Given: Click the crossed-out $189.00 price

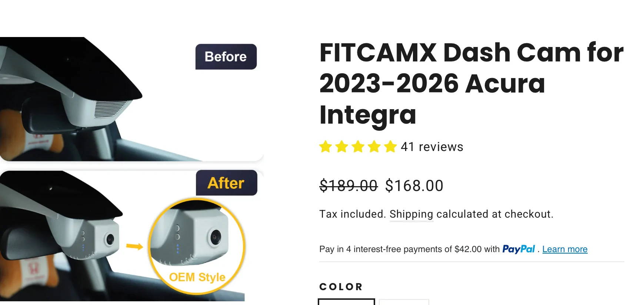Looking at the screenshot, I should [348, 186].
